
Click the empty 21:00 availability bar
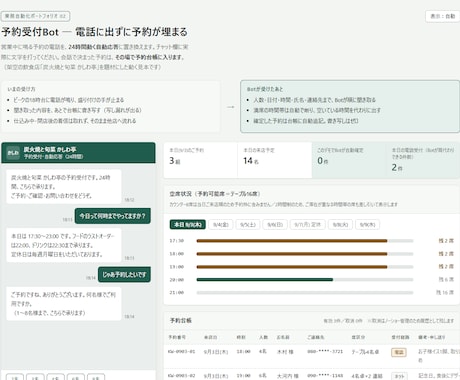pyautogui.click(x=305, y=293)
